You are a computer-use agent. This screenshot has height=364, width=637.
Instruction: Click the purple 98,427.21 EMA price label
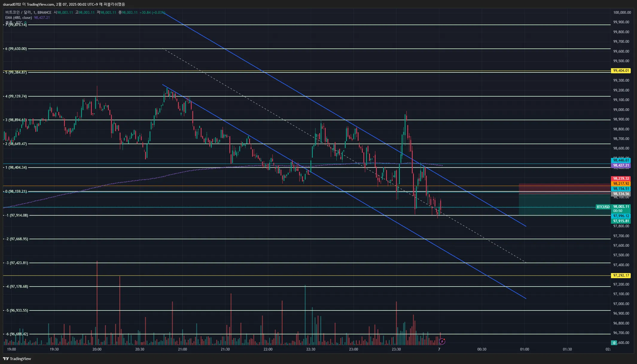621,165
